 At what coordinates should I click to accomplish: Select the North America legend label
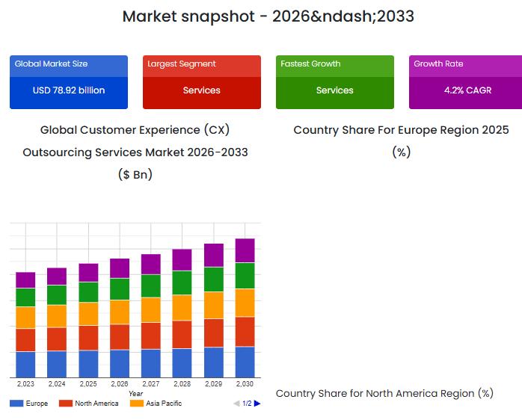pyautogui.click(x=96, y=404)
